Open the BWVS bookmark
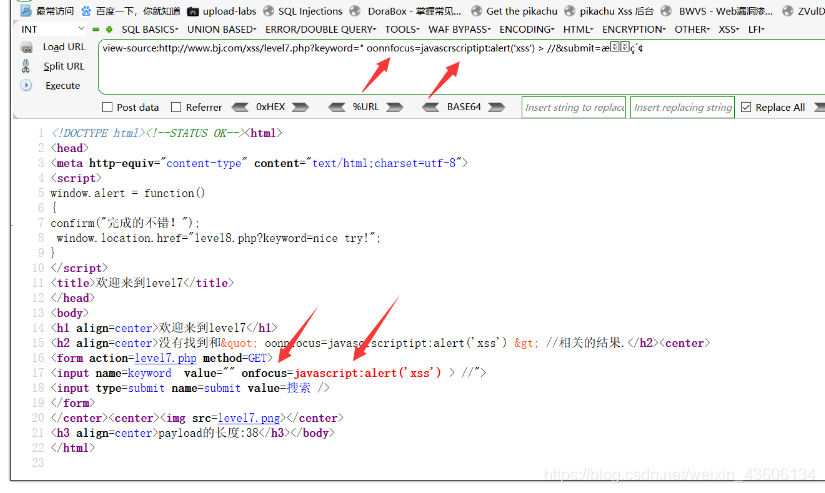 coord(717,11)
